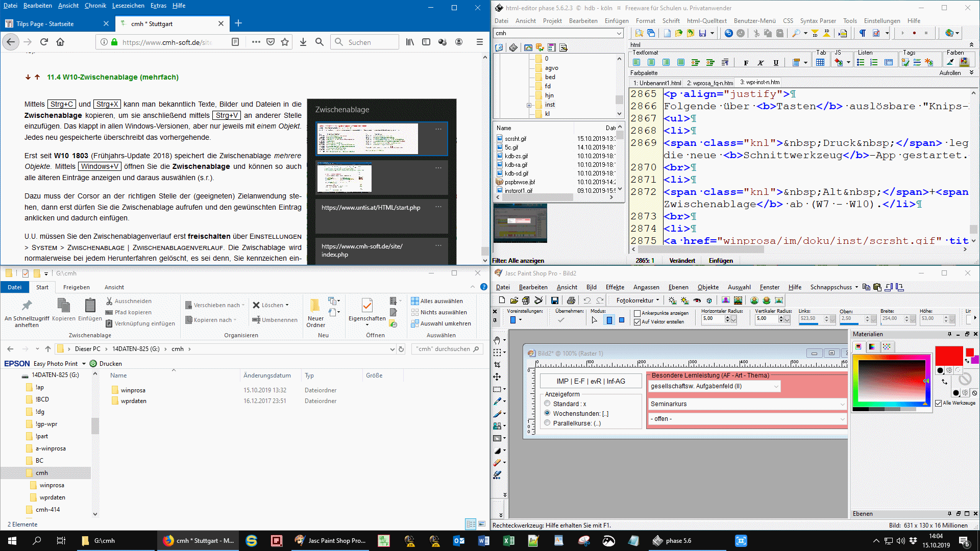Switch to 2: wprosa_fq-n.htm editor tab

click(709, 83)
